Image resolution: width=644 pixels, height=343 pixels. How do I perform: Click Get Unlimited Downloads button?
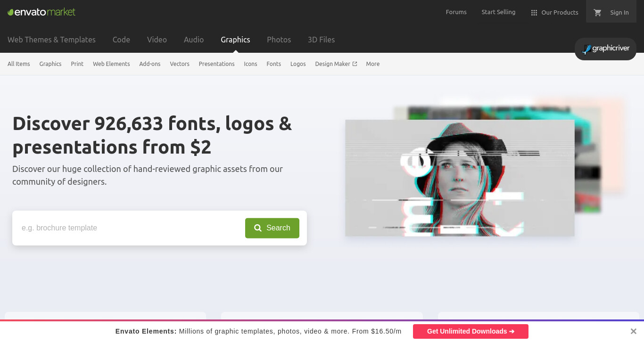[471, 331]
